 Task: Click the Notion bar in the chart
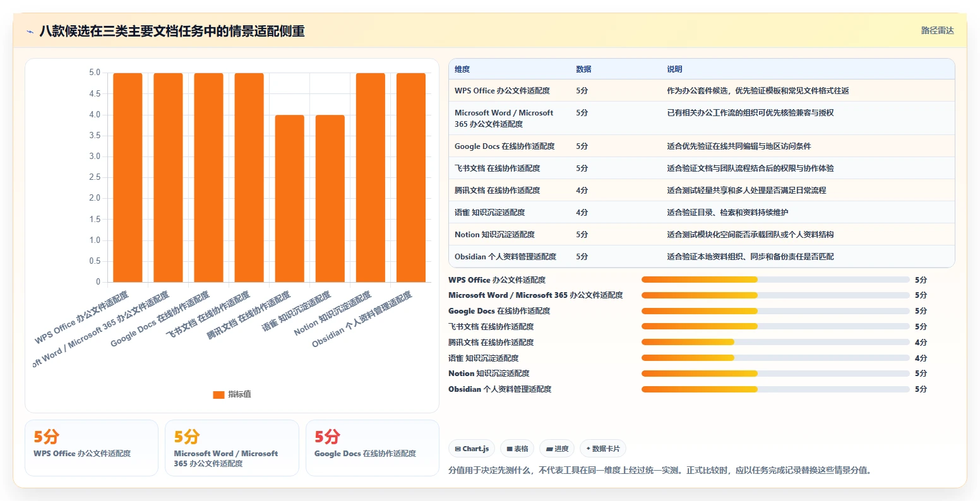click(x=371, y=177)
